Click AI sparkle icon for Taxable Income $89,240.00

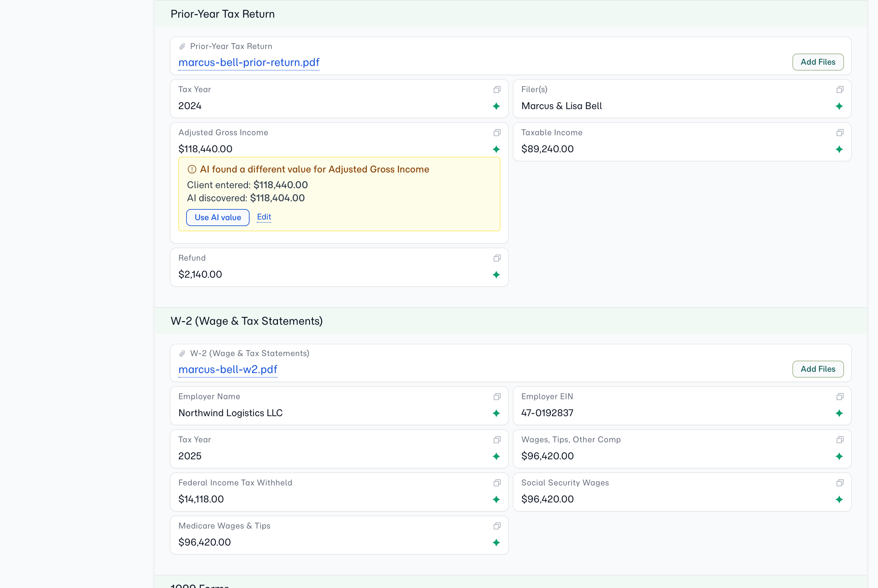coord(839,149)
